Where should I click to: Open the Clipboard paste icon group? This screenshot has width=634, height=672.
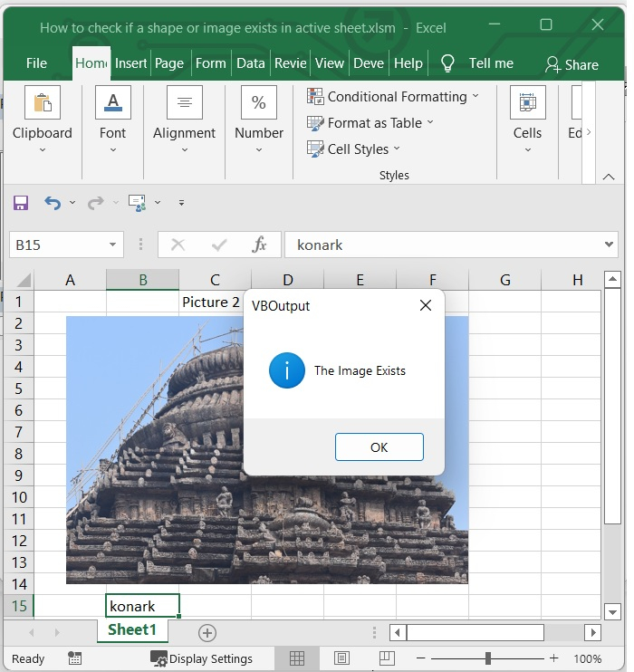43,102
